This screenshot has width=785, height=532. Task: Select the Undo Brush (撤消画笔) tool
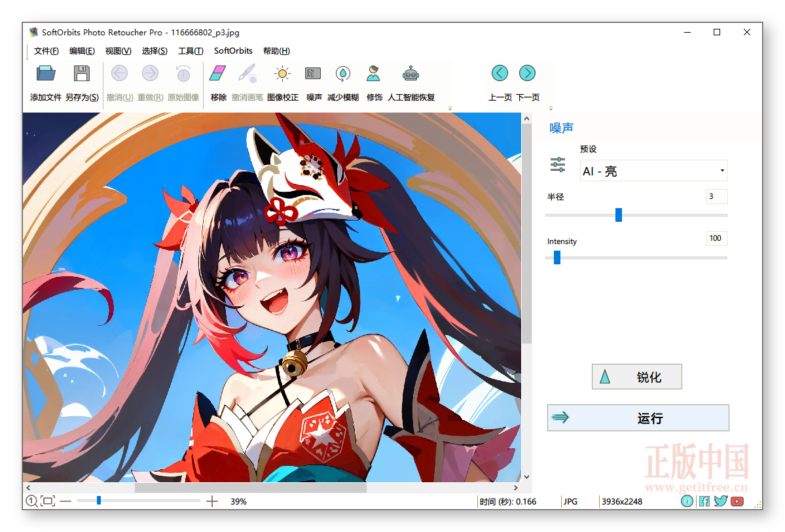click(x=247, y=73)
